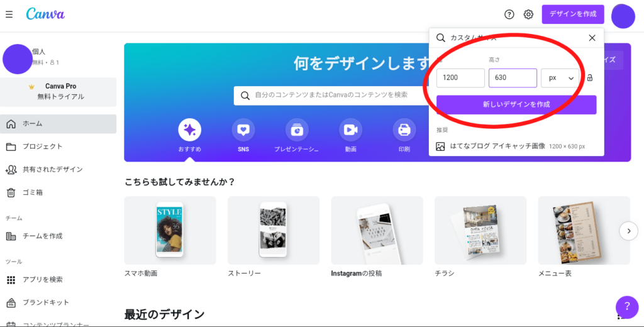Viewport: 644px width, 327px height.
Task: Toggle the aspect ratio lock icon
Action: pos(590,77)
